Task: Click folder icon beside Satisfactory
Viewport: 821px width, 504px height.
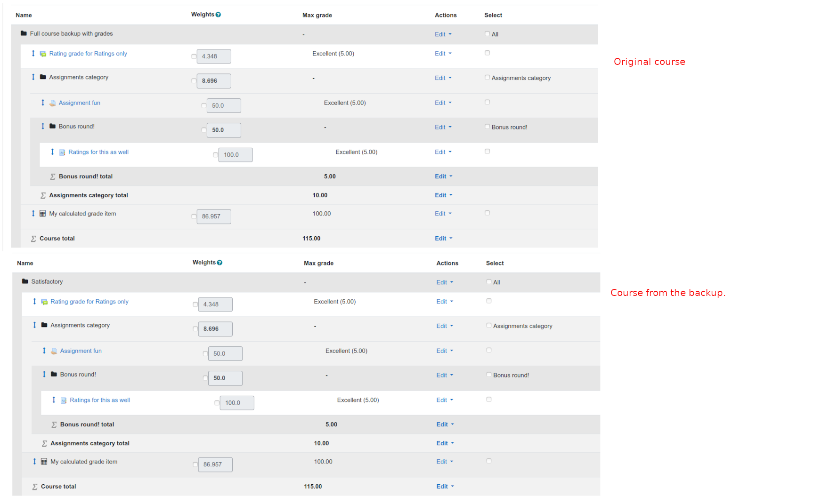Action: (x=25, y=281)
